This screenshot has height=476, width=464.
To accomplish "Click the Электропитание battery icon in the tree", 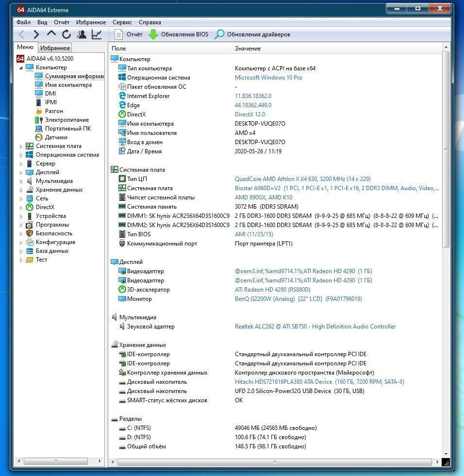I will [x=38, y=120].
